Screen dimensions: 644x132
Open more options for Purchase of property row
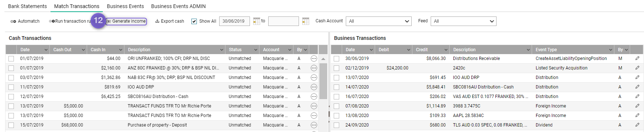pos(314,125)
